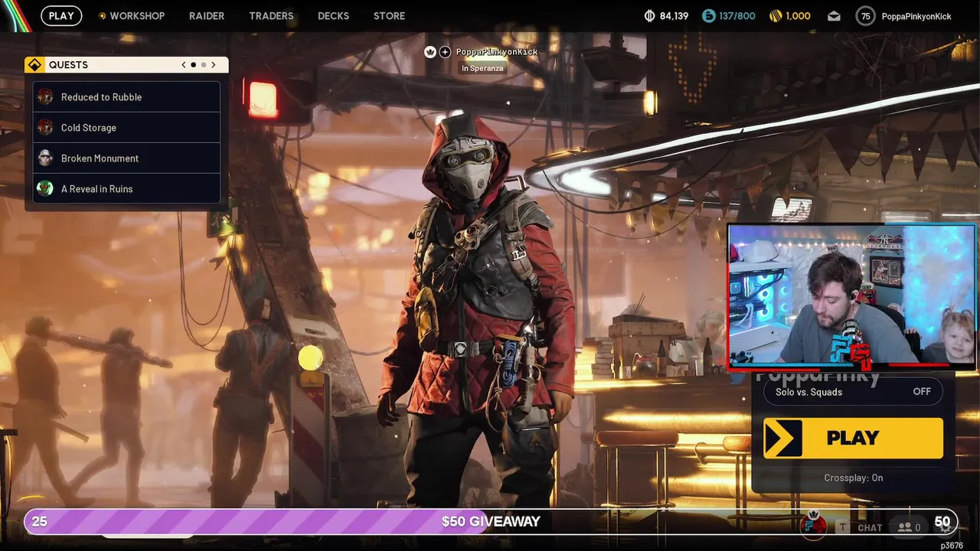Open PoppaPinkyonKick profile name in top bar
The width and height of the screenshot is (980, 551).
(x=916, y=16)
